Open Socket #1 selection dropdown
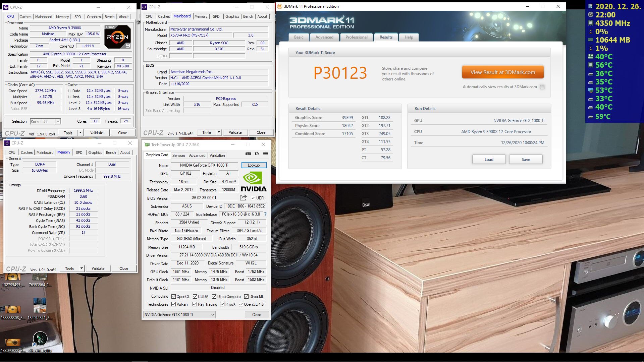644x362 pixels. tap(45, 122)
